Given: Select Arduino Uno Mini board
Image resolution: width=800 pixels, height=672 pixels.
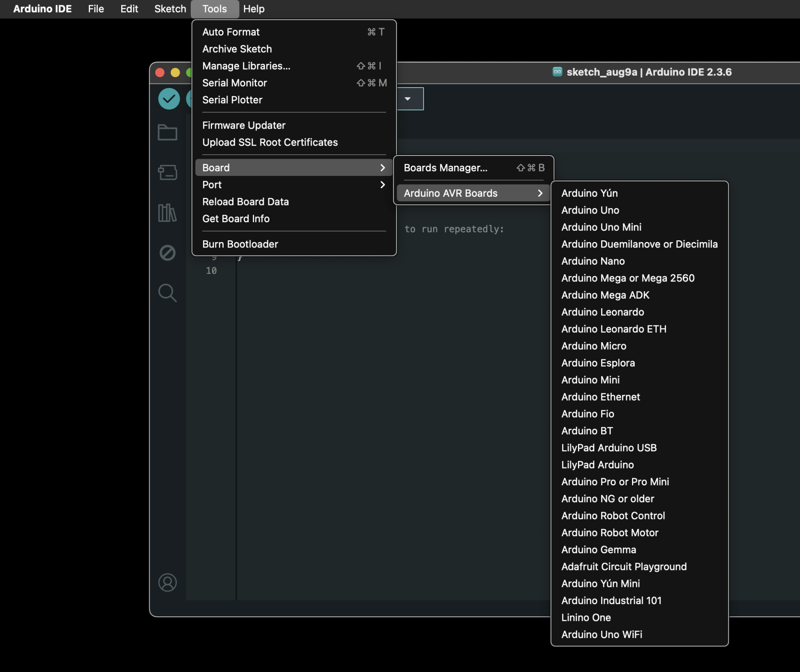Looking at the screenshot, I should click(639, 227).
